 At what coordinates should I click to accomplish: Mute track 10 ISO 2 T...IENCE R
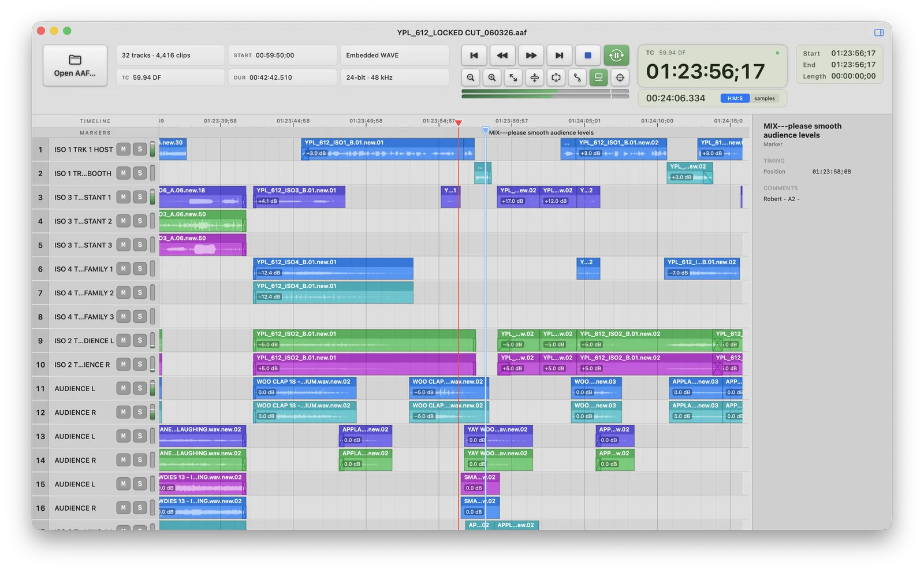click(x=123, y=364)
